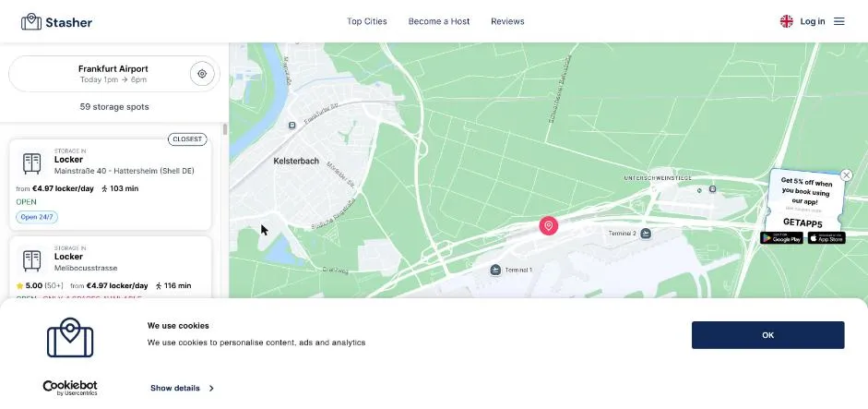Click Today 1pm → 6pm time range
Image resolution: width=868 pixels, height=409 pixels.
tap(113, 79)
